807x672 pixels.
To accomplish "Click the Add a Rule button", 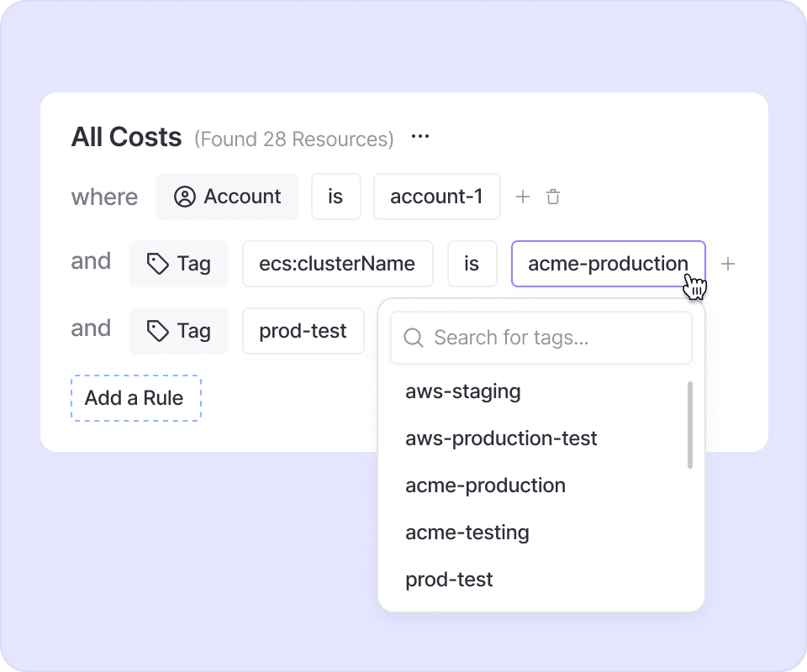I will coord(134,397).
